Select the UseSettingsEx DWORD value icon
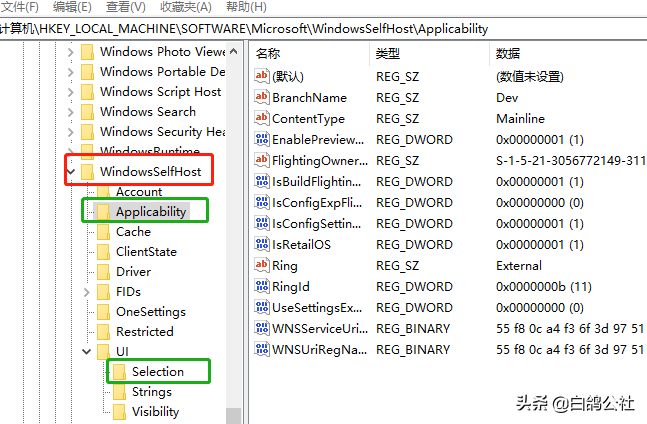This screenshot has height=424, width=647. (x=262, y=308)
